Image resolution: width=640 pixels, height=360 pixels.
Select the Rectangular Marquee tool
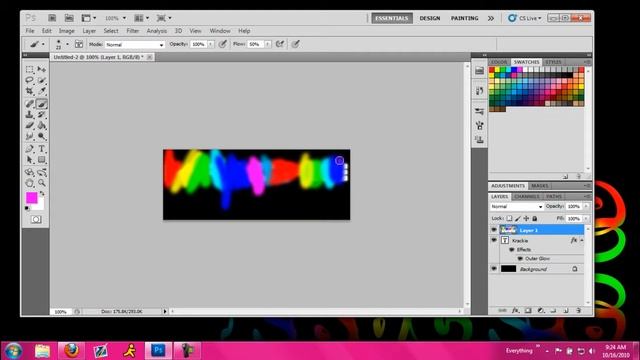29,69
